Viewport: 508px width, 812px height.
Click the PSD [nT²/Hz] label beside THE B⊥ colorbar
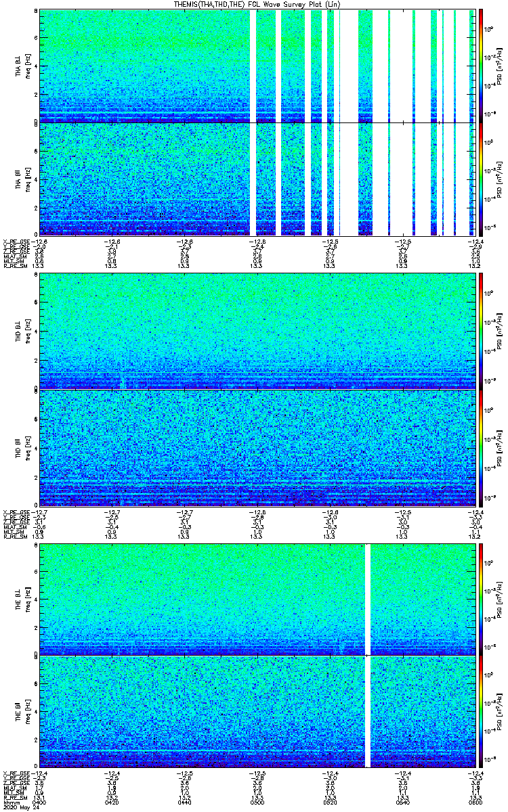499,598
